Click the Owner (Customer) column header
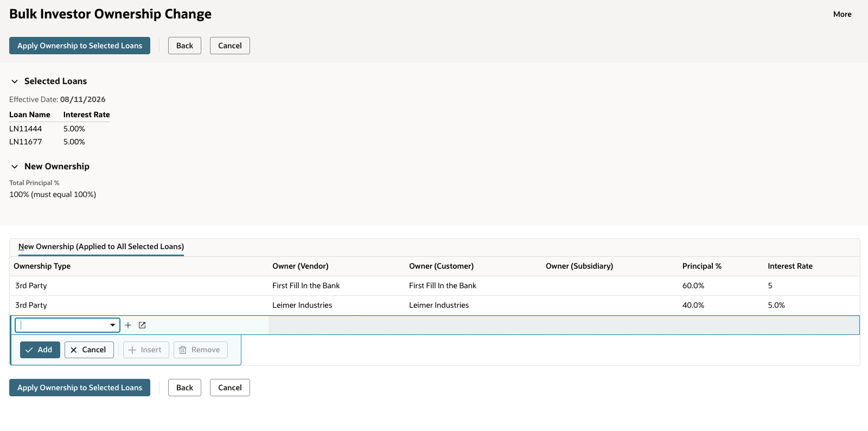Viewport: 868px width, 431px height. coord(442,266)
